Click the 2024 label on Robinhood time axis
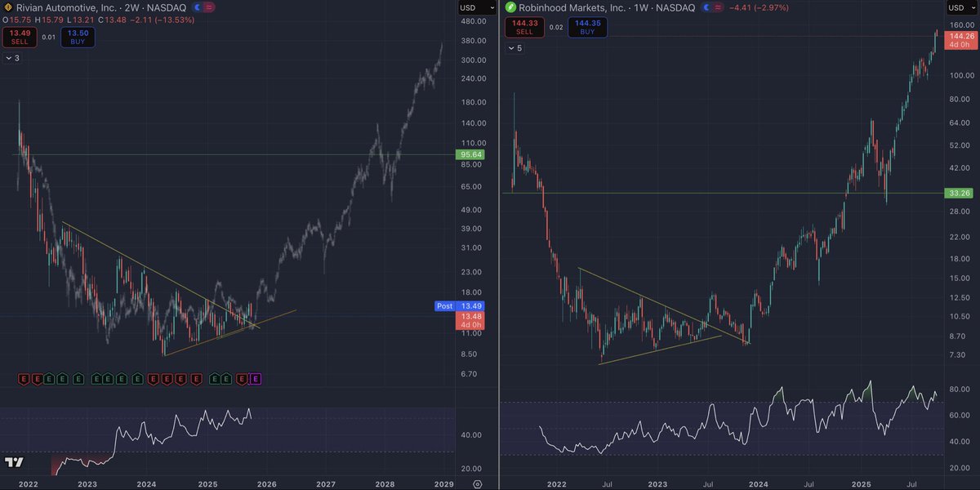Screen dimensions: 980x490 point(759,483)
